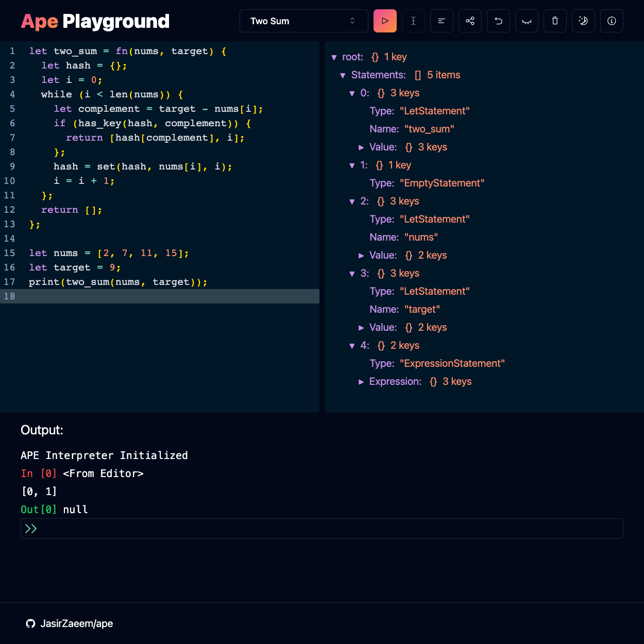
Task: Expand the Expression node in statement 4
Action: [x=361, y=382]
